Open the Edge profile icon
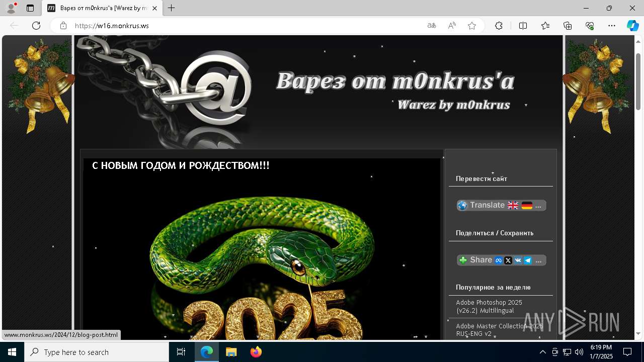The image size is (644, 362). pos(11,8)
